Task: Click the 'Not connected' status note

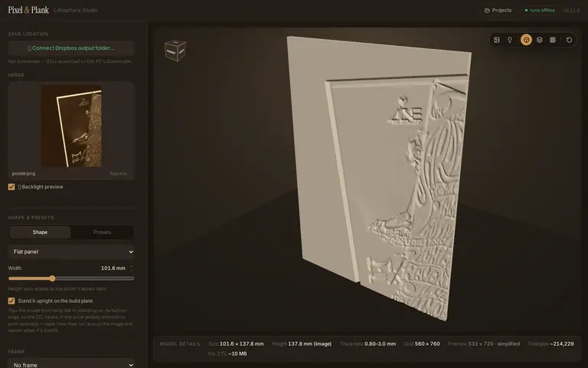Action: point(70,61)
